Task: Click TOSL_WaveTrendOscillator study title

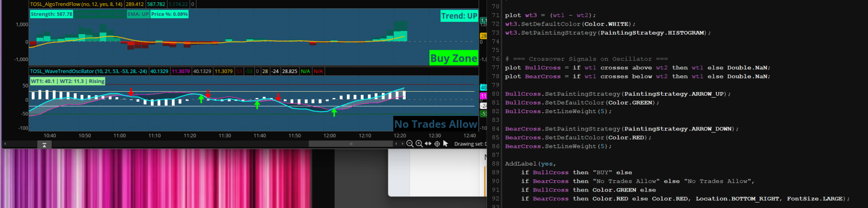Action: pos(88,71)
